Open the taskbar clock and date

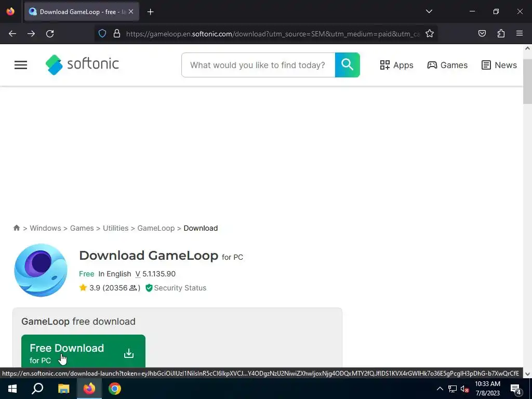coord(487,389)
